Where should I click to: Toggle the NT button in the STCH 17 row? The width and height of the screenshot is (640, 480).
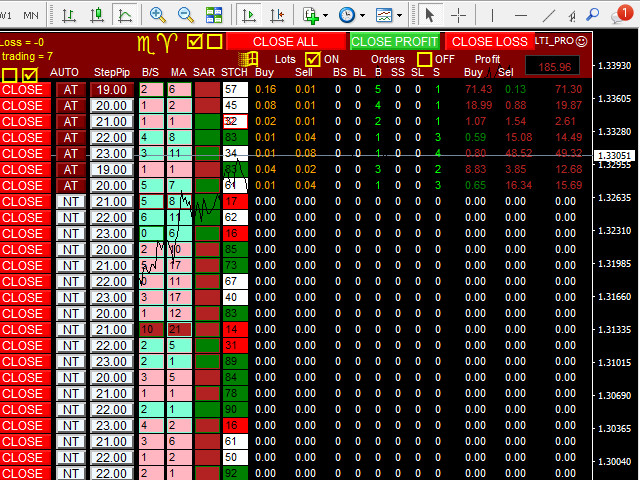click(71, 202)
